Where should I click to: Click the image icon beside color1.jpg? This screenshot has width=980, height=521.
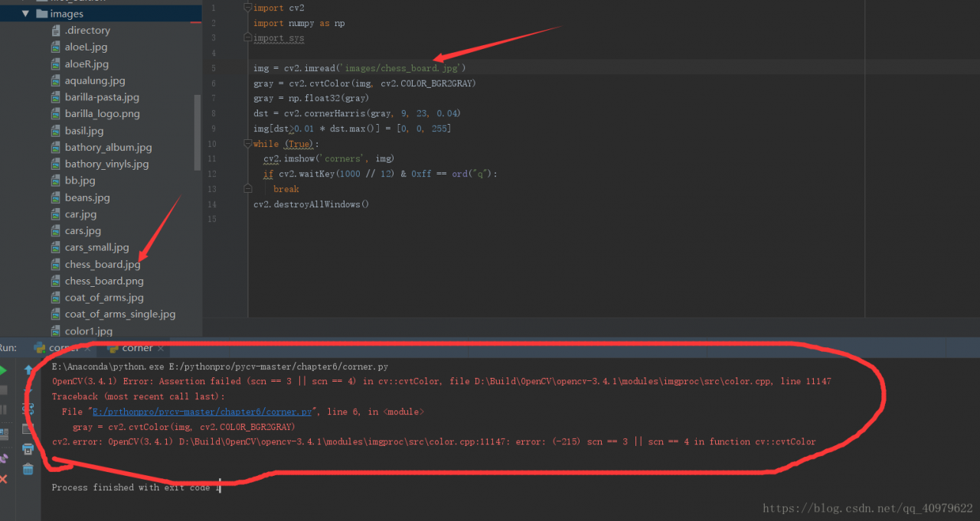pyautogui.click(x=56, y=331)
